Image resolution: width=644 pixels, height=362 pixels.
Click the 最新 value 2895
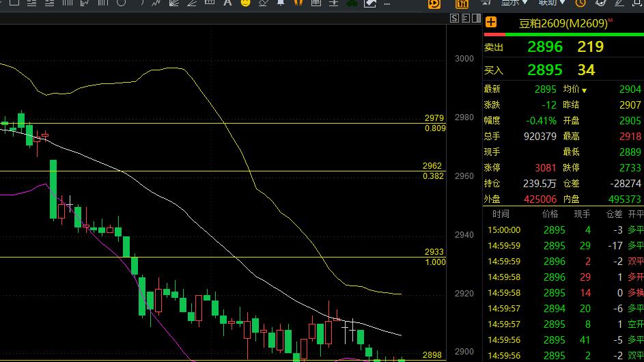click(x=545, y=89)
